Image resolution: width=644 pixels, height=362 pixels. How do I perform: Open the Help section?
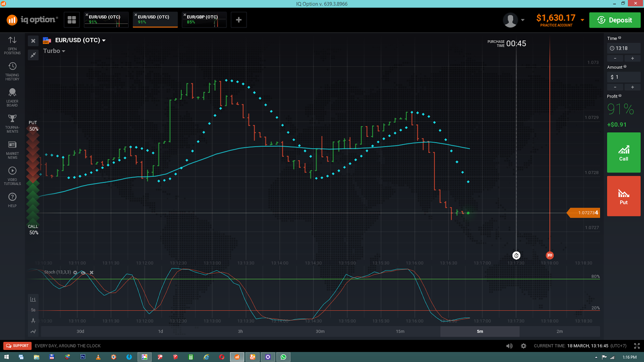[12, 200]
